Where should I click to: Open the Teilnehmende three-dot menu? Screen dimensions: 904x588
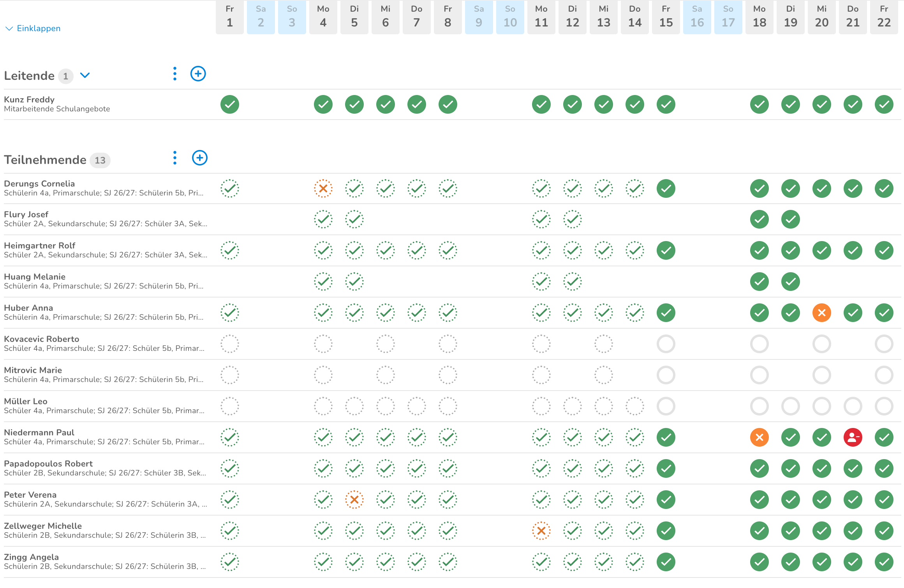[x=175, y=158]
